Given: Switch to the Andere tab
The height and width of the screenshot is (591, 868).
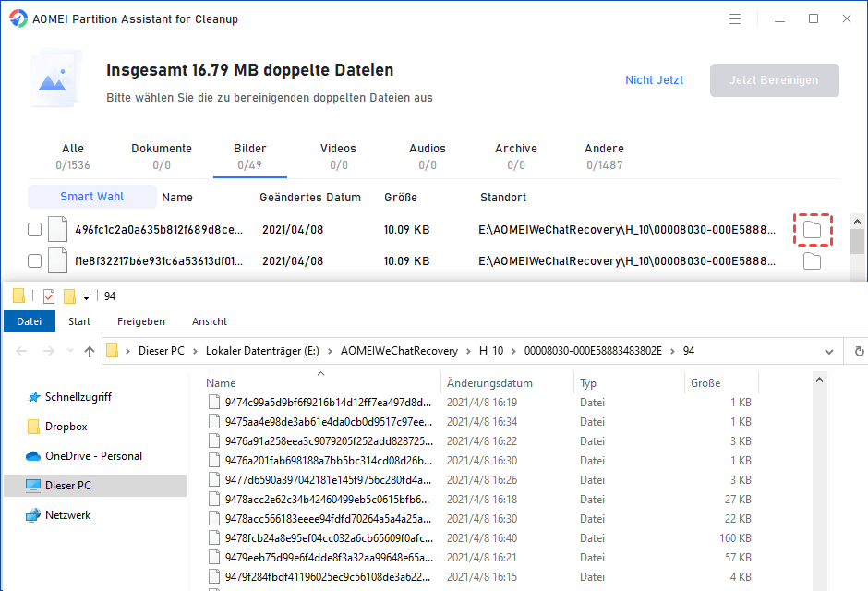Looking at the screenshot, I should [x=605, y=157].
